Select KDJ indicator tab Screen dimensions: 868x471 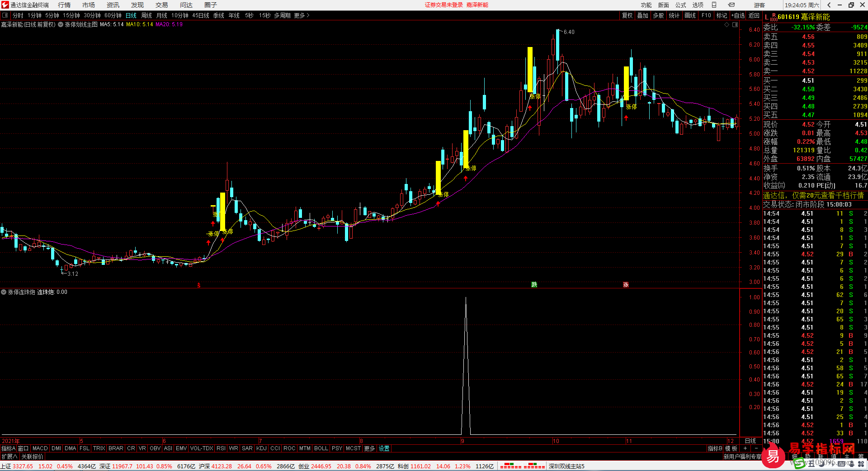point(262,448)
